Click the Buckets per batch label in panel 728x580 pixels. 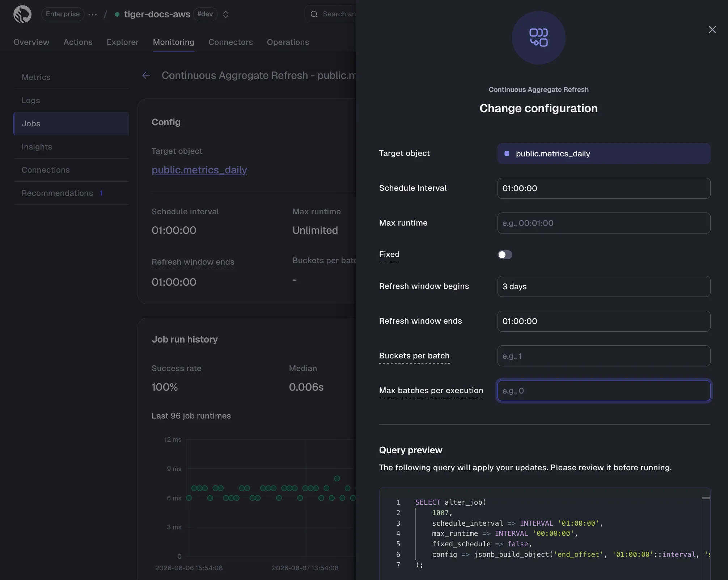(x=414, y=356)
